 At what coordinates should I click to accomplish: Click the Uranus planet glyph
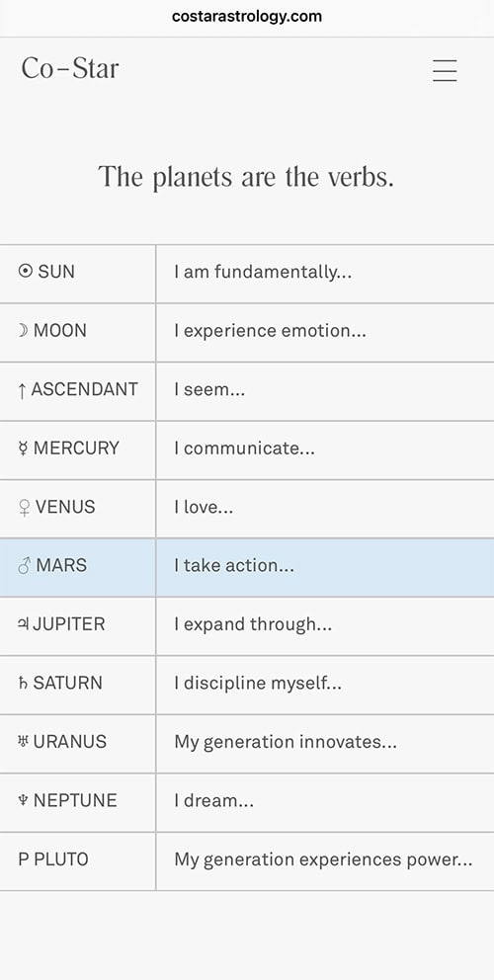(24, 742)
